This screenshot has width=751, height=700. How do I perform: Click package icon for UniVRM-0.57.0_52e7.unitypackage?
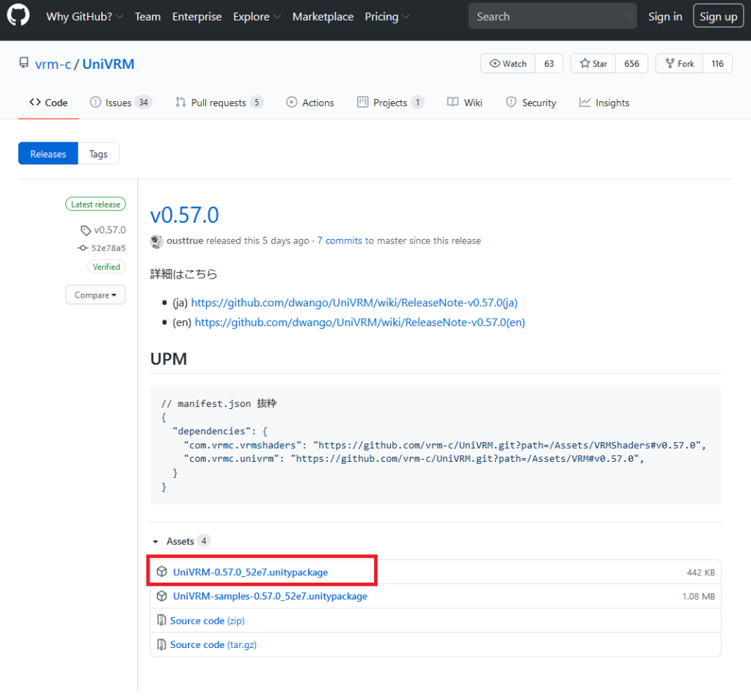[162, 572]
